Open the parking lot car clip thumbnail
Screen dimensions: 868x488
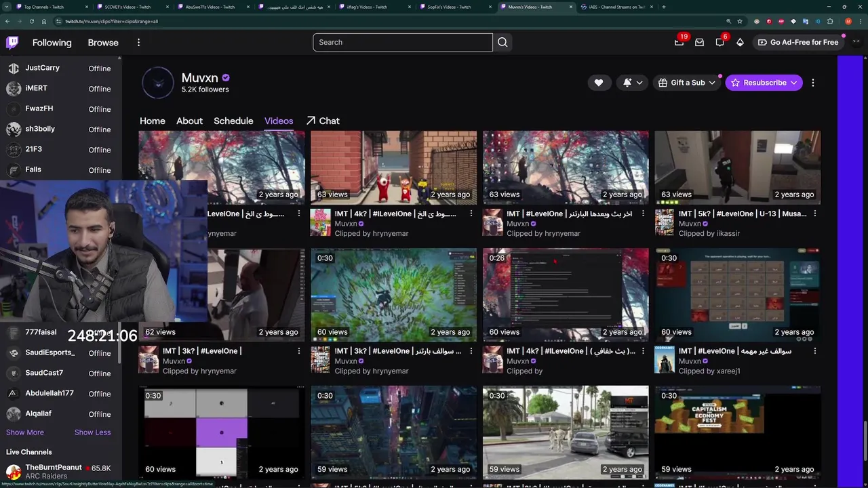pos(566,432)
